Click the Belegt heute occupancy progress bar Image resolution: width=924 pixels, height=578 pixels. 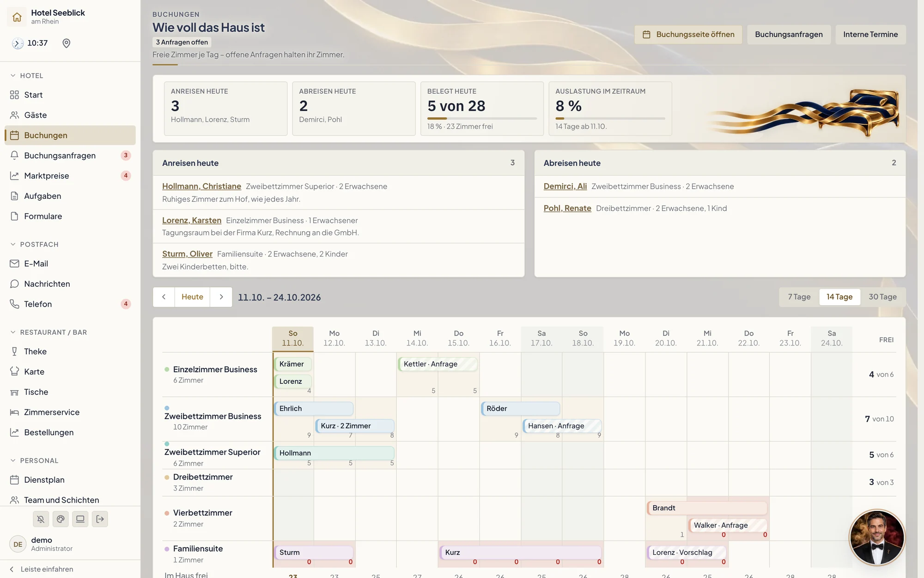[482, 118]
